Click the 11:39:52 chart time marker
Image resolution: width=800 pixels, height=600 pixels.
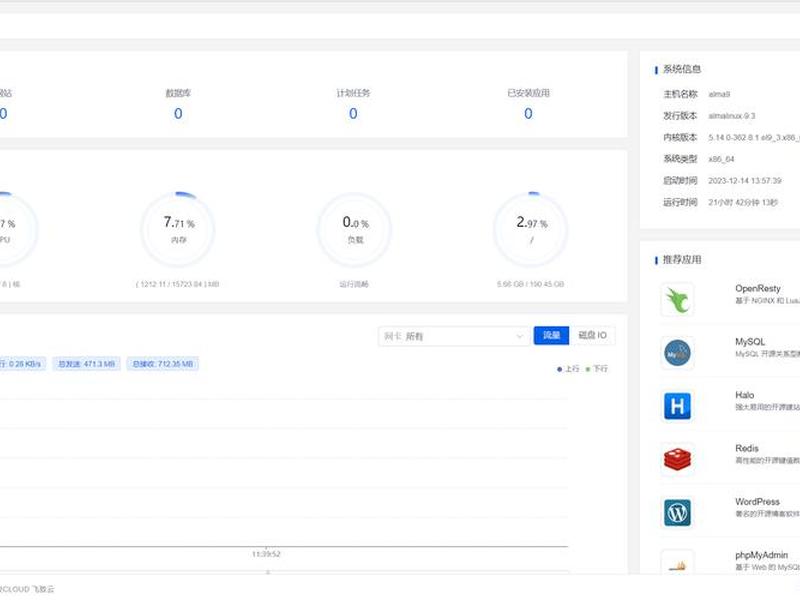click(x=266, y=554)
